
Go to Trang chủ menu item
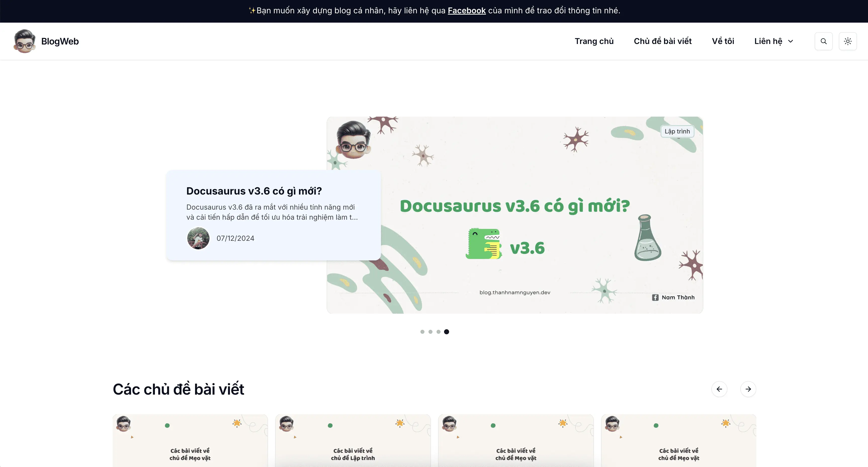point(594,41)
